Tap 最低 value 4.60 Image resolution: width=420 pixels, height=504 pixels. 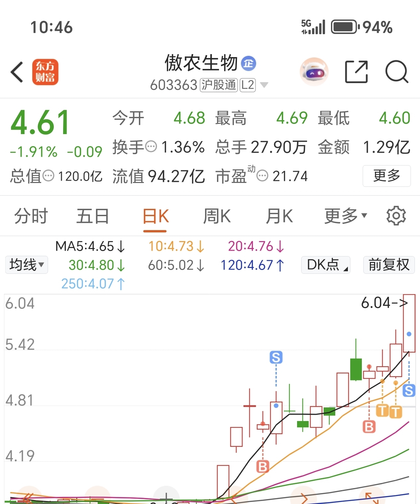coord(395,118)
